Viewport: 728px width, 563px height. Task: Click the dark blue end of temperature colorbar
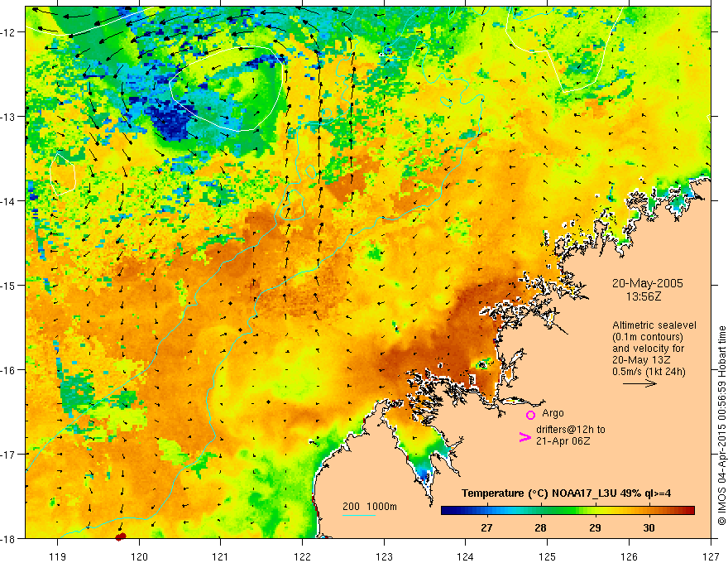(x=447, y=510)
